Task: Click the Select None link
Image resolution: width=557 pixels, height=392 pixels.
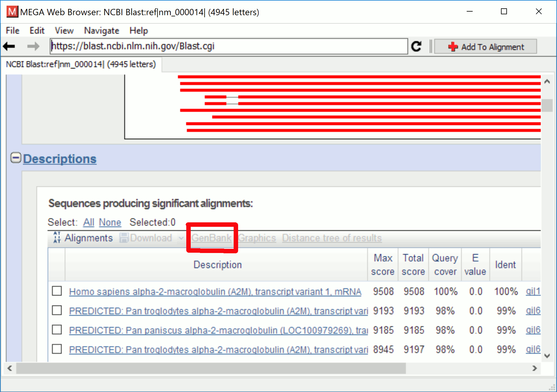Action: click(110, 222)
